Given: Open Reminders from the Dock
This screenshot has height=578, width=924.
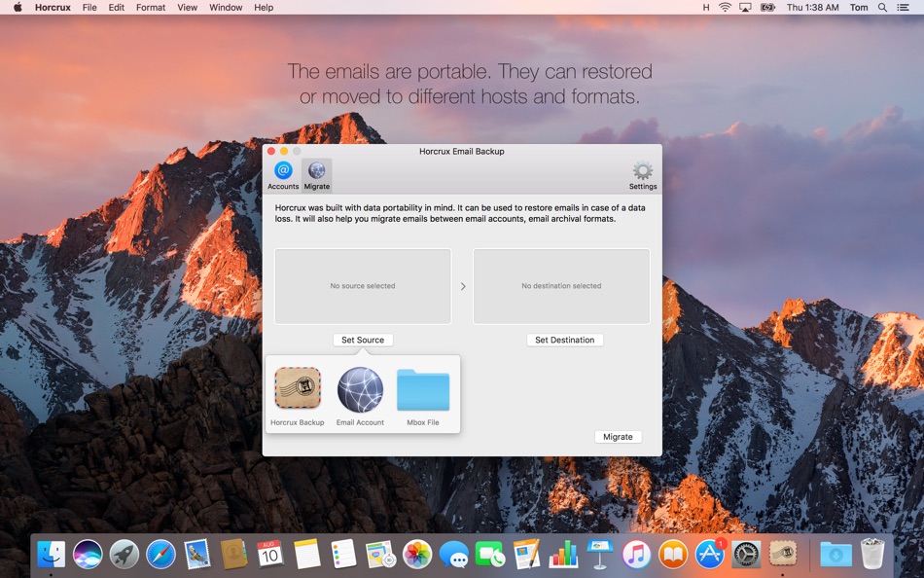Looking at the screenshot, I should click(x=343, y=555).
